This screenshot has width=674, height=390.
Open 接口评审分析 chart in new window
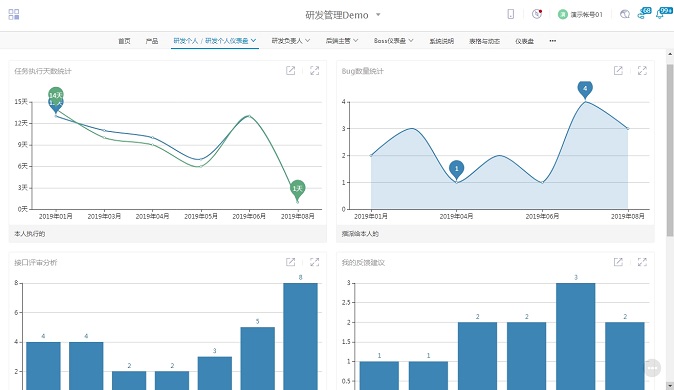(291, 262)
